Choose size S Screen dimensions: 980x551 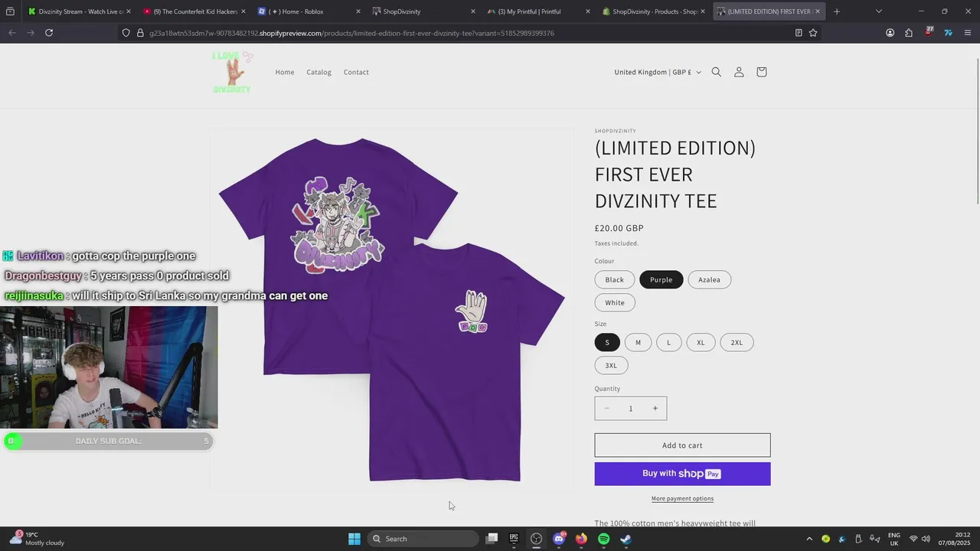tap(607, 343)
